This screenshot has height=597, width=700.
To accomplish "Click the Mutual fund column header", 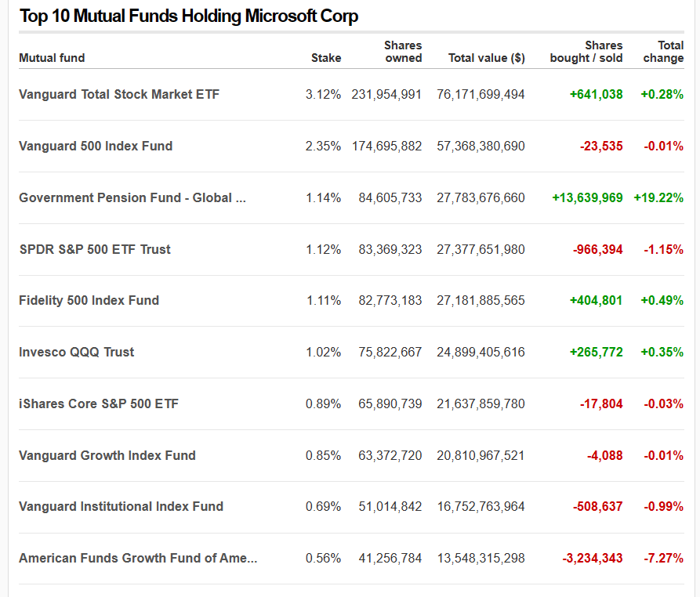I will tap(52, 58).
